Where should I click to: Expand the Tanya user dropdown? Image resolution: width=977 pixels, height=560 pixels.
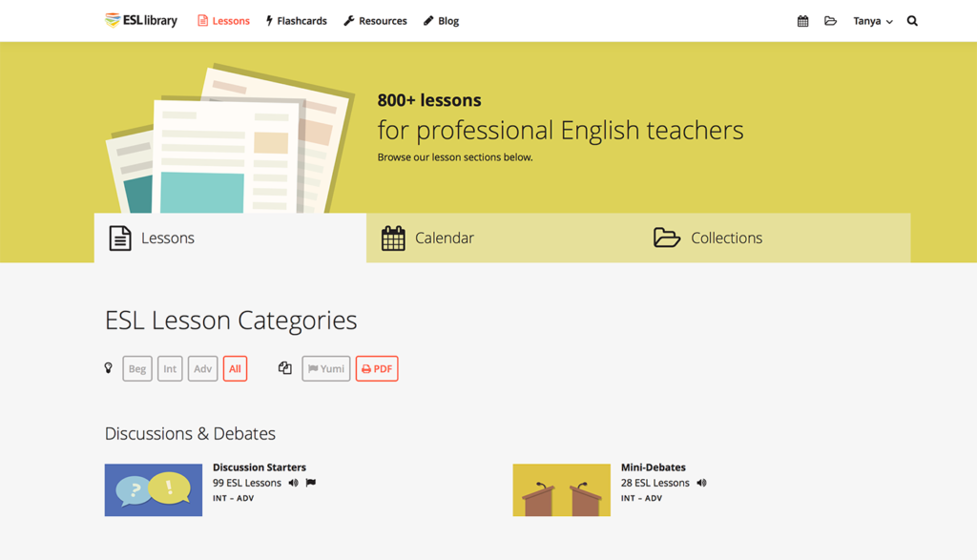coord(873,21)
